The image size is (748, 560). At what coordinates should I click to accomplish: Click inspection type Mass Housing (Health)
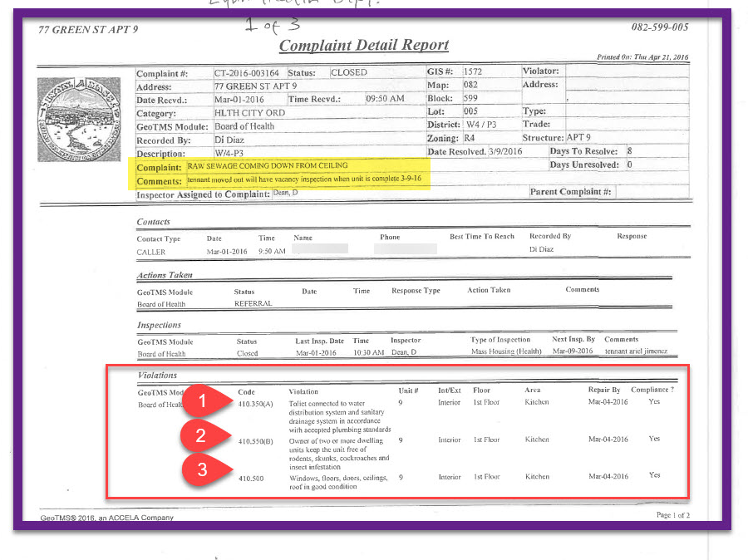pos(506,351)
